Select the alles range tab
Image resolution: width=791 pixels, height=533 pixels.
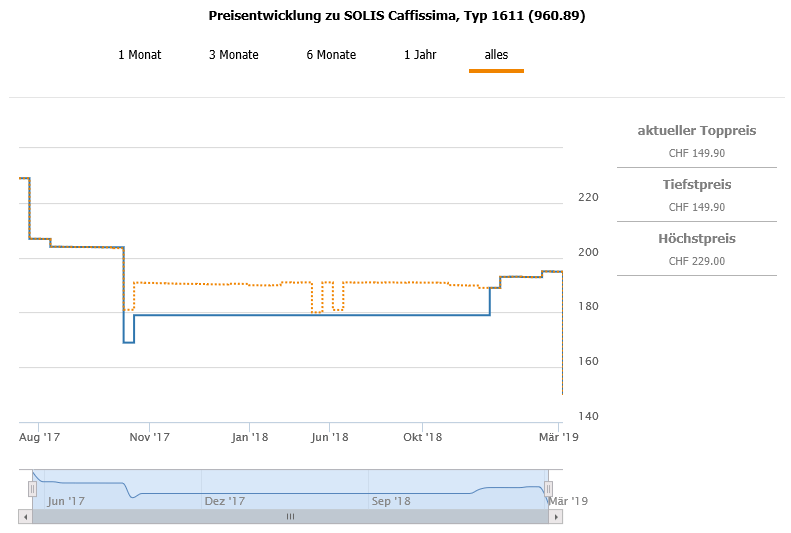496,55
